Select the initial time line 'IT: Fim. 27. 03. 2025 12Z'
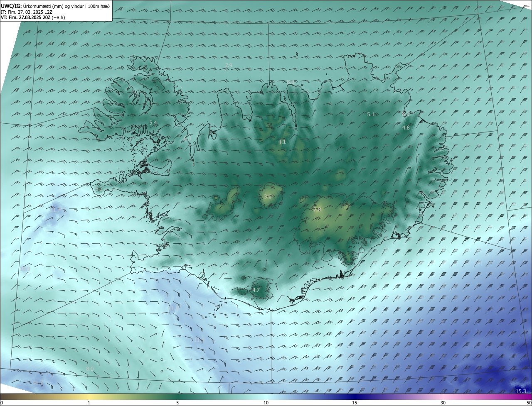 (26, 12)
